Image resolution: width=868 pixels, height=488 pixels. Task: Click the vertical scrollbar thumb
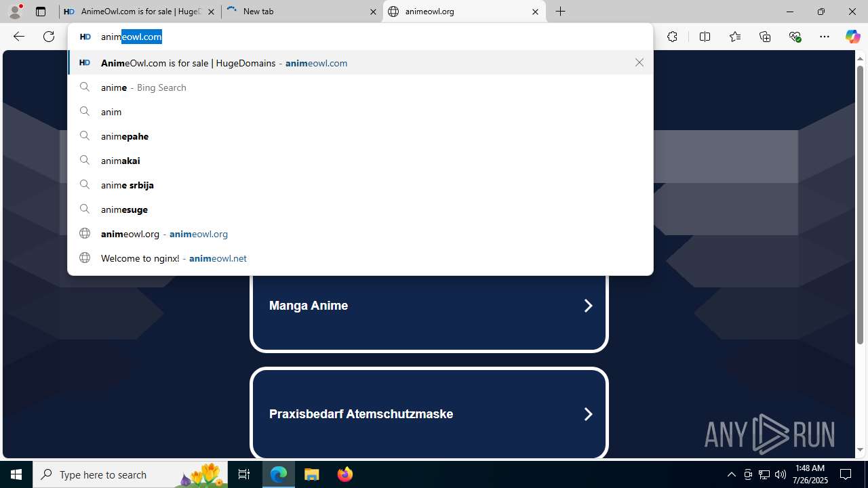(x=860, y=205)
